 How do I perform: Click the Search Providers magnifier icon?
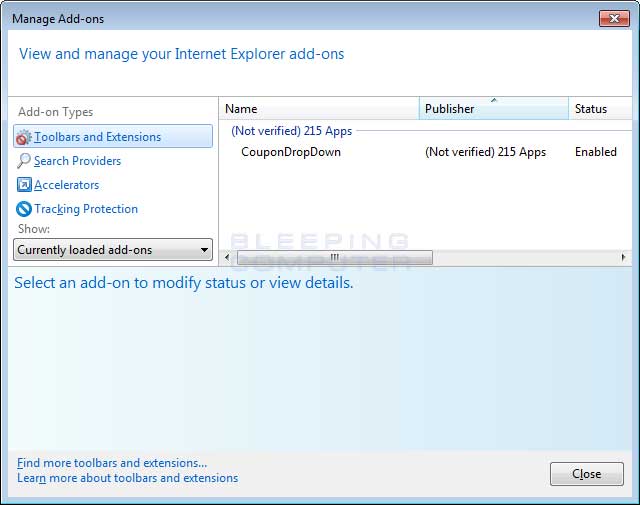pos(24,161)
